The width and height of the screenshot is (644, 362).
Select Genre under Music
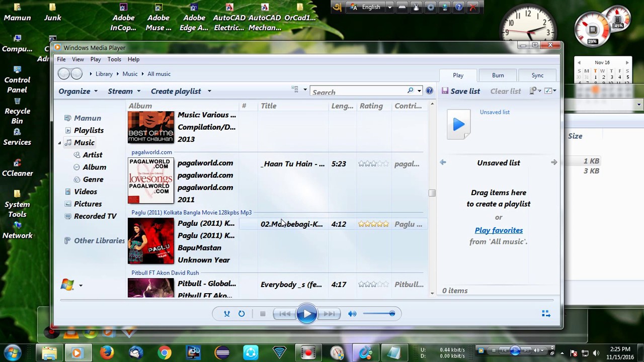[93, 179]
